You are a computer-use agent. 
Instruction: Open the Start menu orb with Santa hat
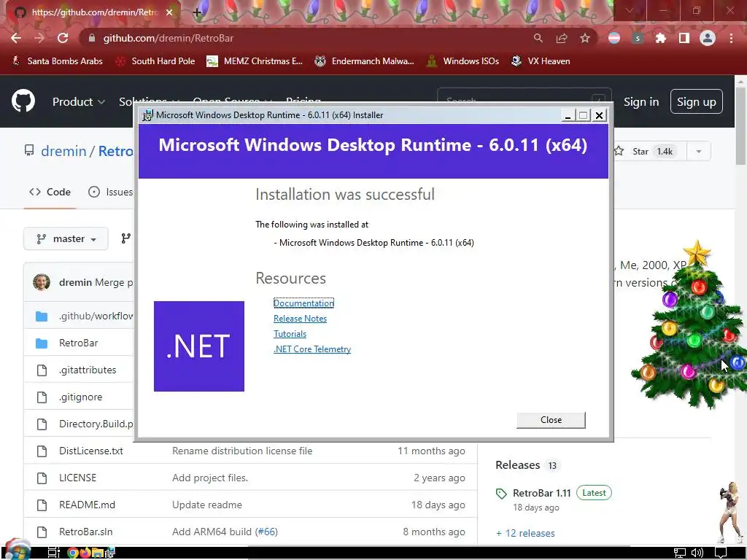coord(18,551)
